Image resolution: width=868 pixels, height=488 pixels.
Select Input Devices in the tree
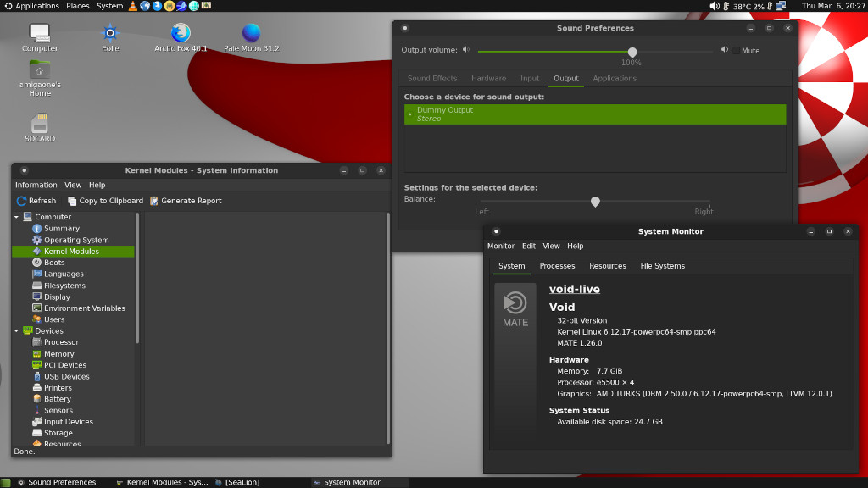(x=68, y=422)
